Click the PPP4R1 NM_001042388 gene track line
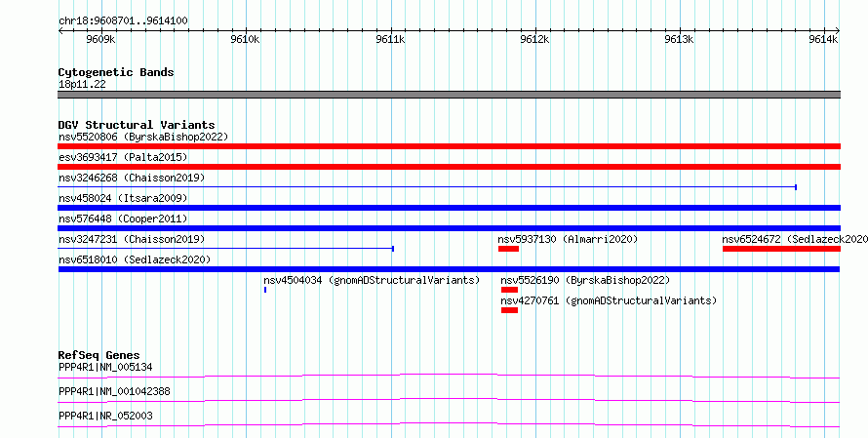Viewport: 868px width, 438px height. coord(449,400)
